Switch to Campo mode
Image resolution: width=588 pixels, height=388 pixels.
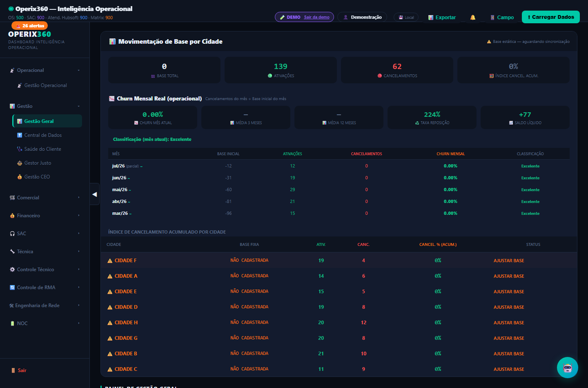tap(502, 18)
